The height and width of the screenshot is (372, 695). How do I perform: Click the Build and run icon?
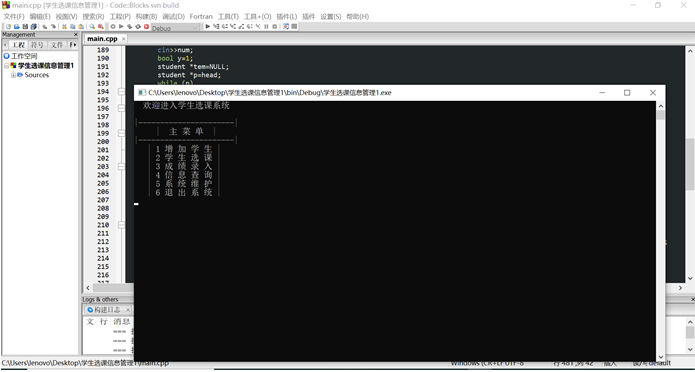(x=129, y=27)
